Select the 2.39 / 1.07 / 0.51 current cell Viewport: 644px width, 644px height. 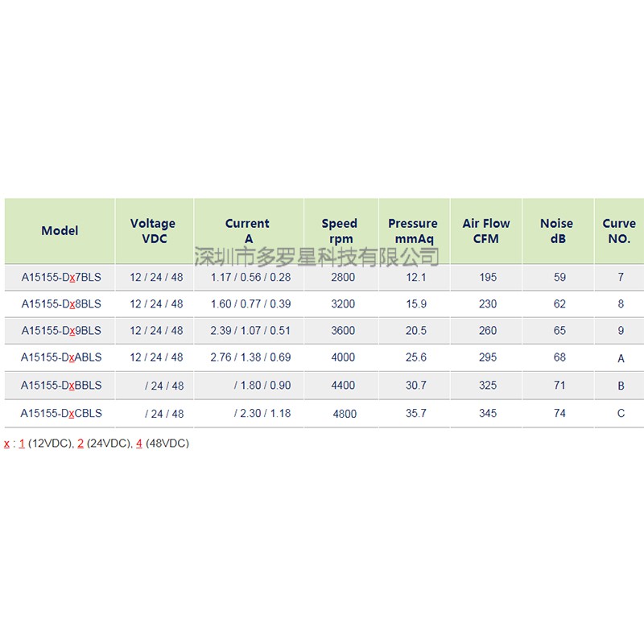coord(250,331)
